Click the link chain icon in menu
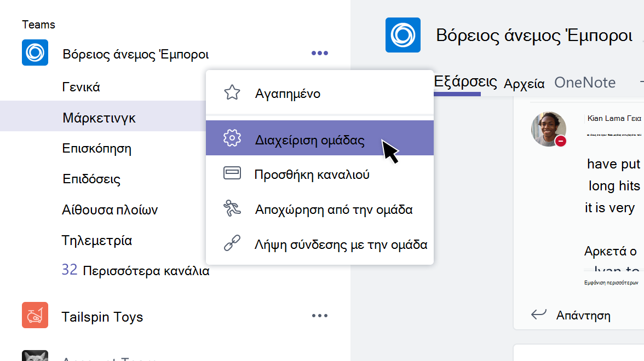644x361 pixels. [232, 243]
